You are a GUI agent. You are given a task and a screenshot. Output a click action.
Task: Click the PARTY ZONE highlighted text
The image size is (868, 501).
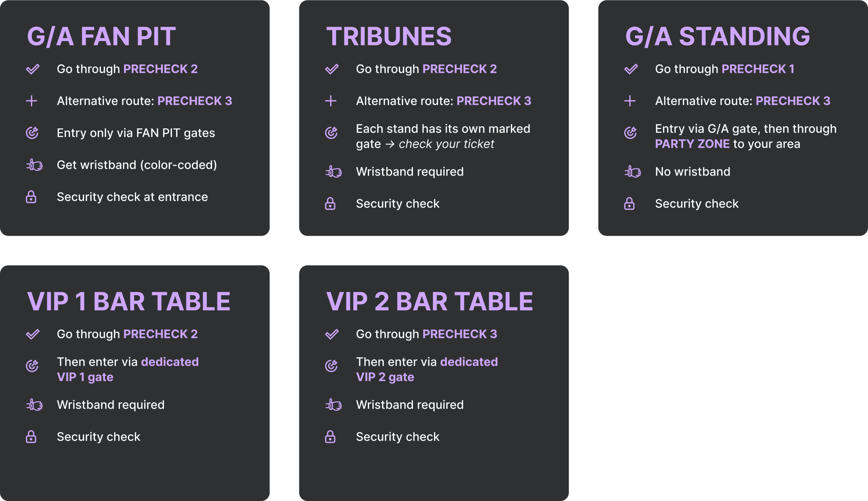[692, 144]
